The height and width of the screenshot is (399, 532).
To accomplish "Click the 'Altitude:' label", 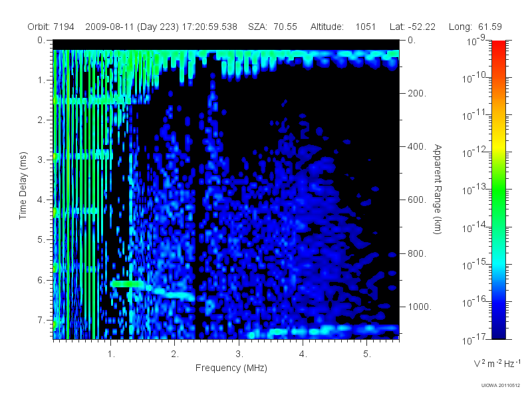I will coord(327,27).
